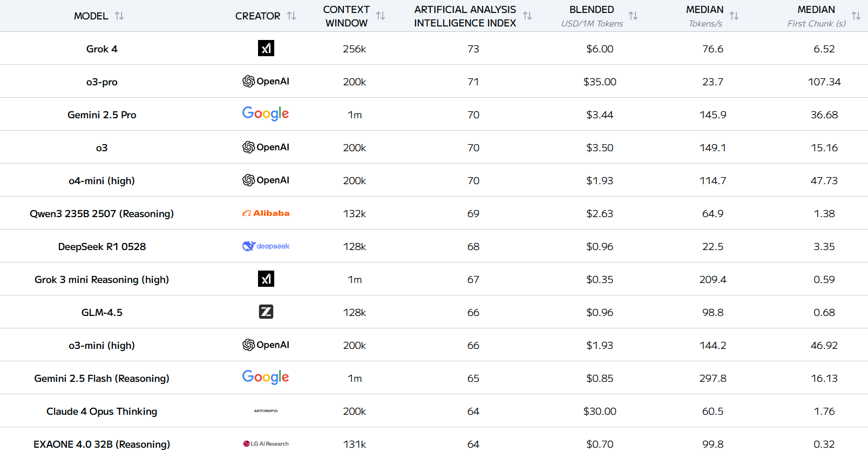Click the Z logo for GLM-4.5
Viewport: 868px width, 458px height.
pyautogui.click(x=266, y=312)
